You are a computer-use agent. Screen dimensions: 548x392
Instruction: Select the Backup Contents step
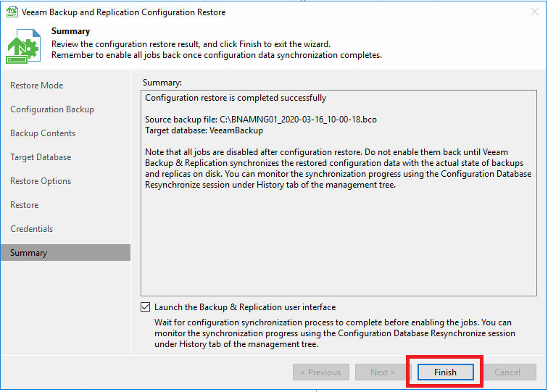(43, 133)
